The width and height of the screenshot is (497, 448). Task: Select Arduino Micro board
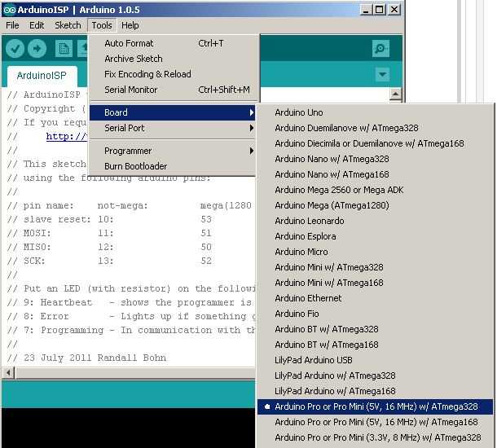click(376, 252)
